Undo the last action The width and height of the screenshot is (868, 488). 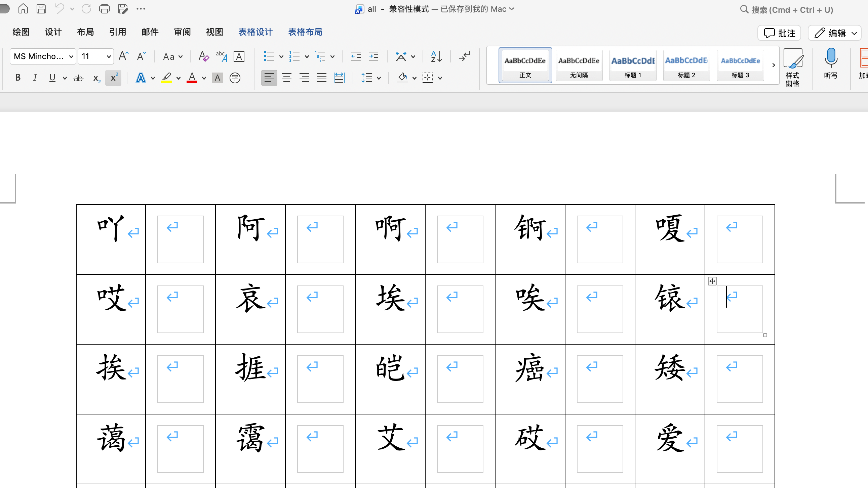tap(60, 9)
